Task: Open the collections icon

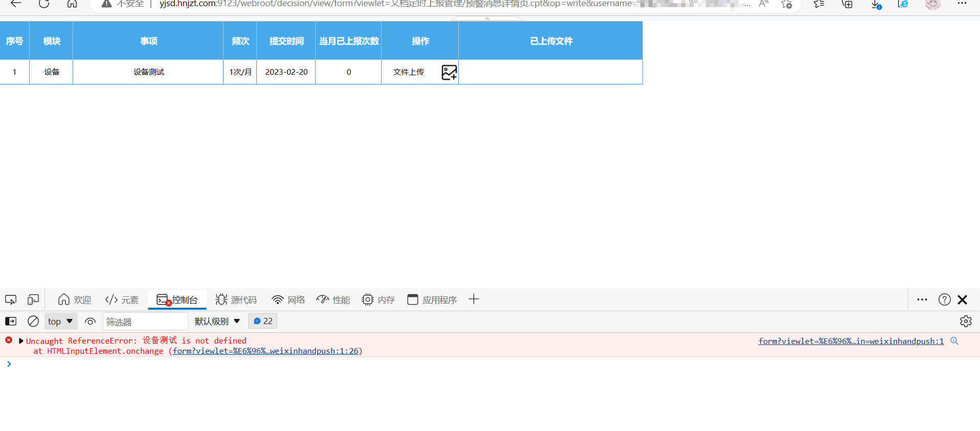Action: click(848, 4)
